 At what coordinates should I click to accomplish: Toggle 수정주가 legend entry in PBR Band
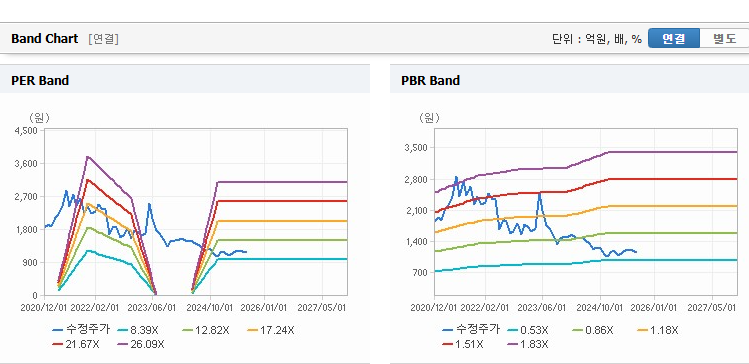(471, 329)
